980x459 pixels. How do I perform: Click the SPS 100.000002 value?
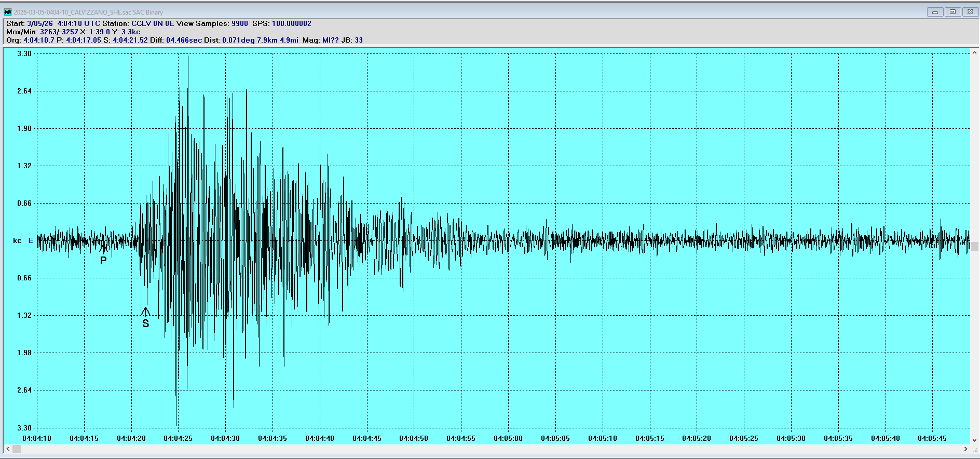pos(291,23)
